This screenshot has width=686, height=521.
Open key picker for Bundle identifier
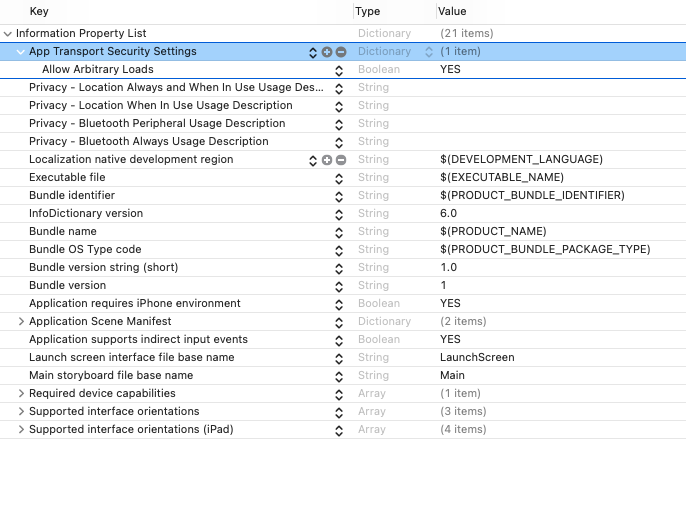coord(339,196)
